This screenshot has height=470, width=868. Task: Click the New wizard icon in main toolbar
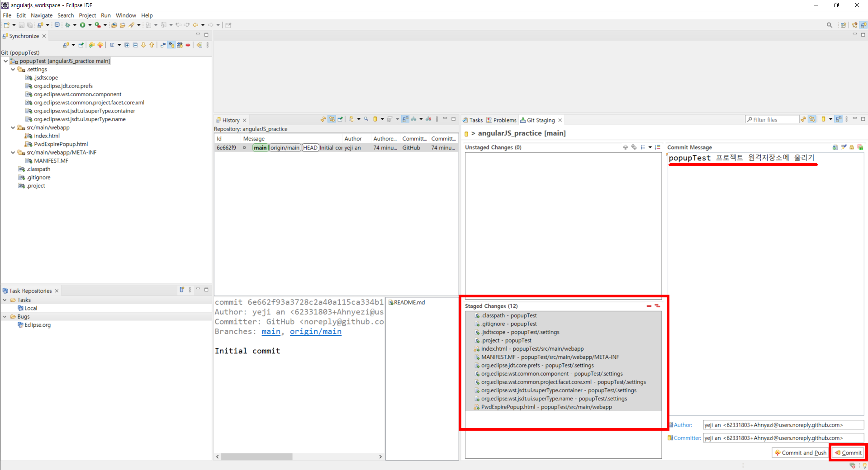point(7,25)
